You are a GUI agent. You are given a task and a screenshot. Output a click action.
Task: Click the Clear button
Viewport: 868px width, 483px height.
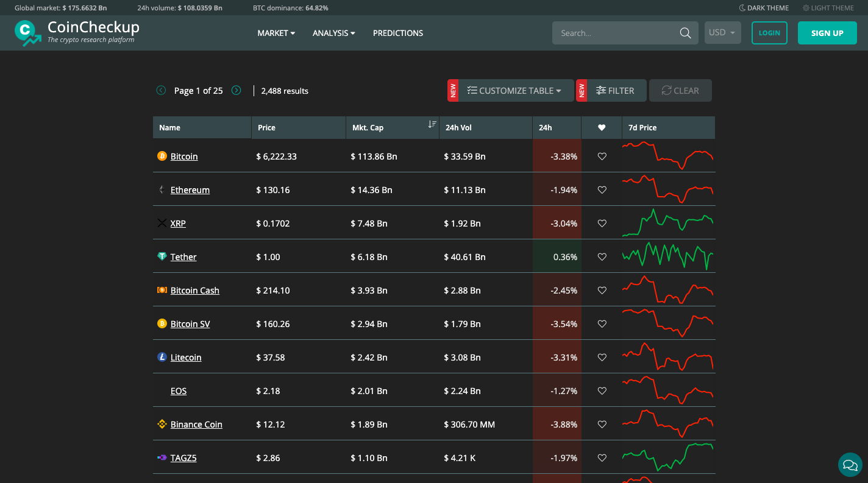(680, 91)
